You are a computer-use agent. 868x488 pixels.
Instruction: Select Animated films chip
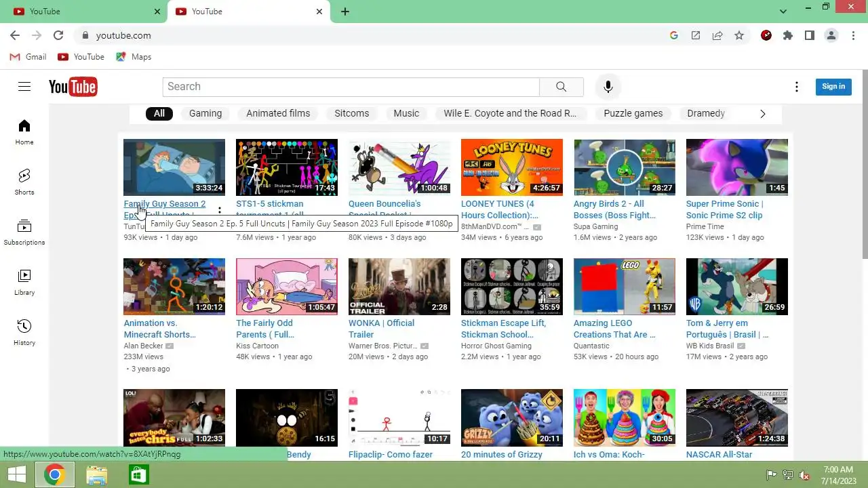point(278,113)
